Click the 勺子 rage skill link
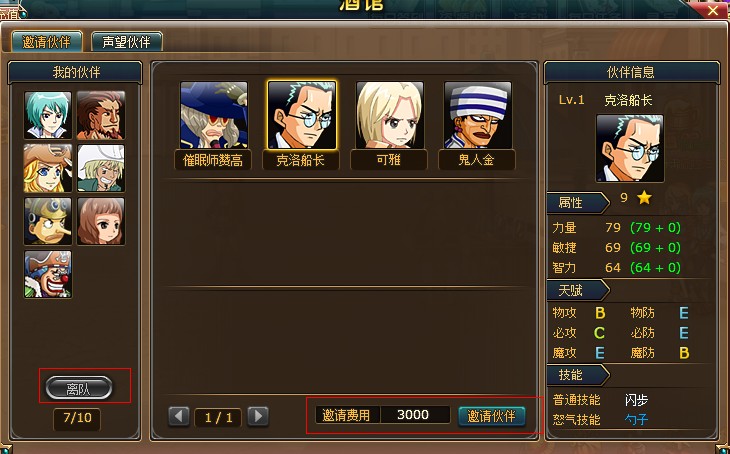 [636, 420]
